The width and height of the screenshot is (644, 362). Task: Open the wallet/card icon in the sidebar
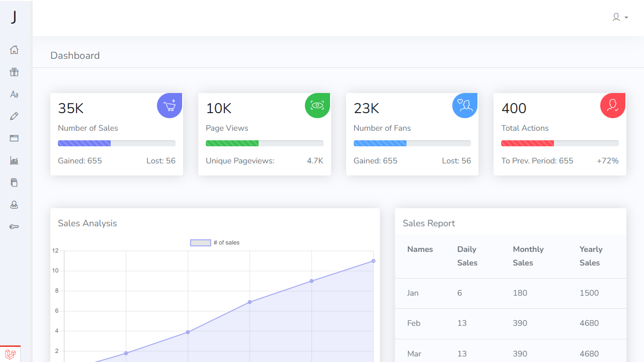click(x=14, y=138)
